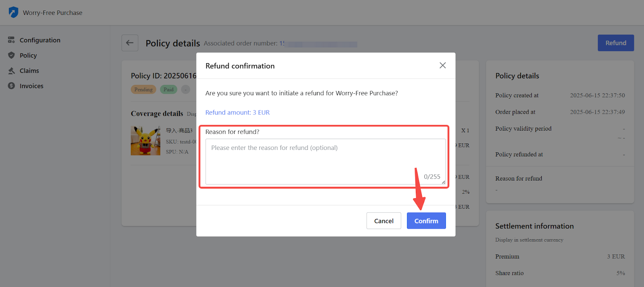The height and width of the screenshot is (287, 644).
Task: Click the Pikachu product thumbnail
Action: coord(145,141)
